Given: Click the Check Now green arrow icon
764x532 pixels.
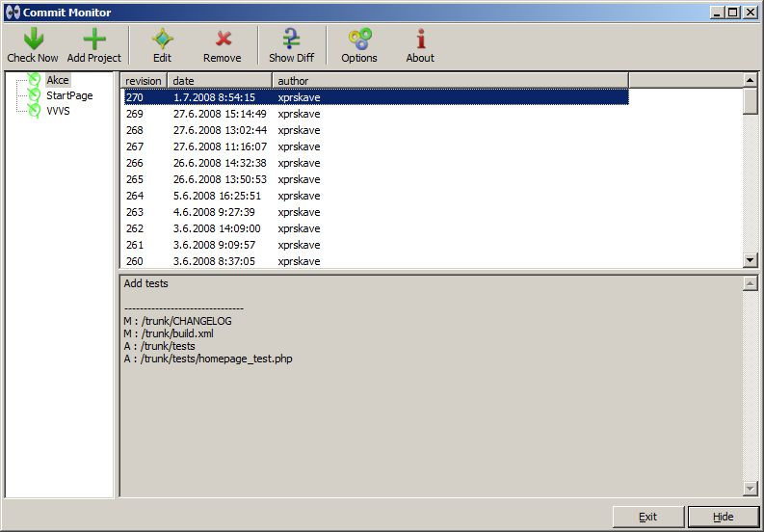Looking at the screenshot, I should (x=33, y=39).
